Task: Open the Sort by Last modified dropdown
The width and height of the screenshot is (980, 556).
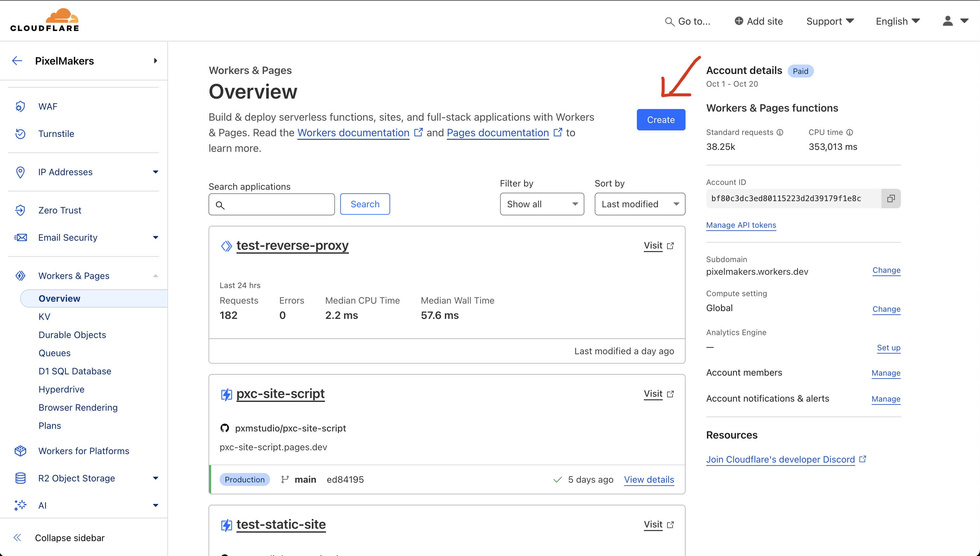Action: click(639, 204)
